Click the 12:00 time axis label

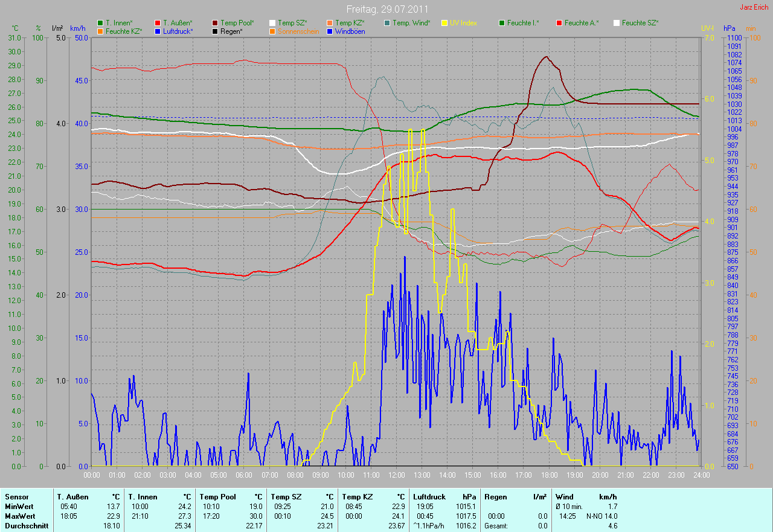pos(396,475)
